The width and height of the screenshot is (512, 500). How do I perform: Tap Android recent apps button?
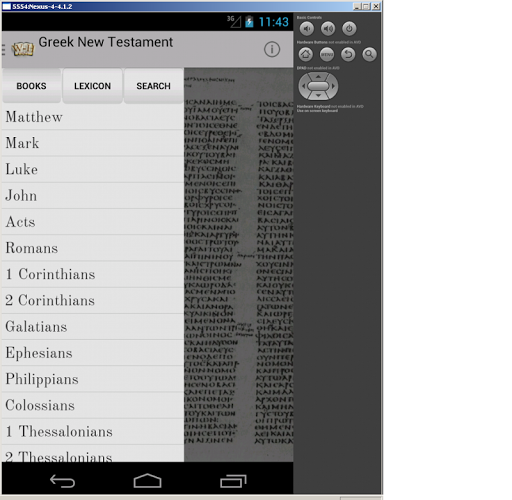pyautogui.click(x=233, y=481)
